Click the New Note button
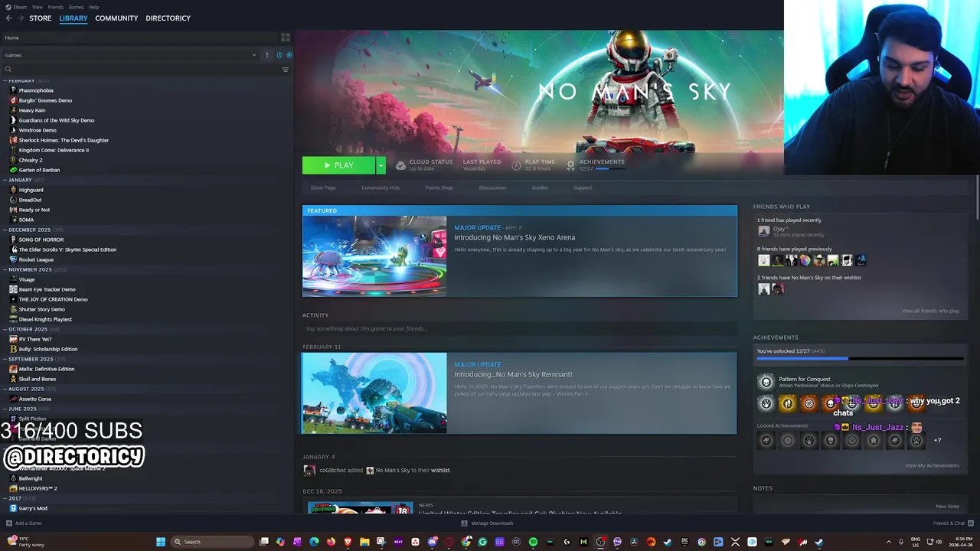Viewport: 980px width, 551px height. pyautogui.click(x=947, y=506)
